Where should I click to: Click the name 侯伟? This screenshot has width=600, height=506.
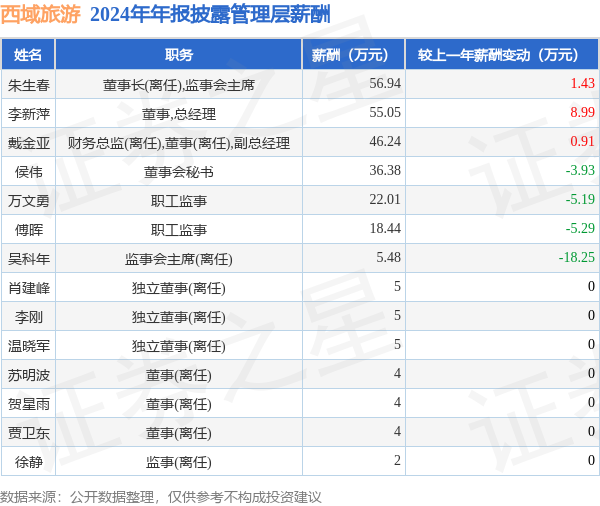(29, 172)
